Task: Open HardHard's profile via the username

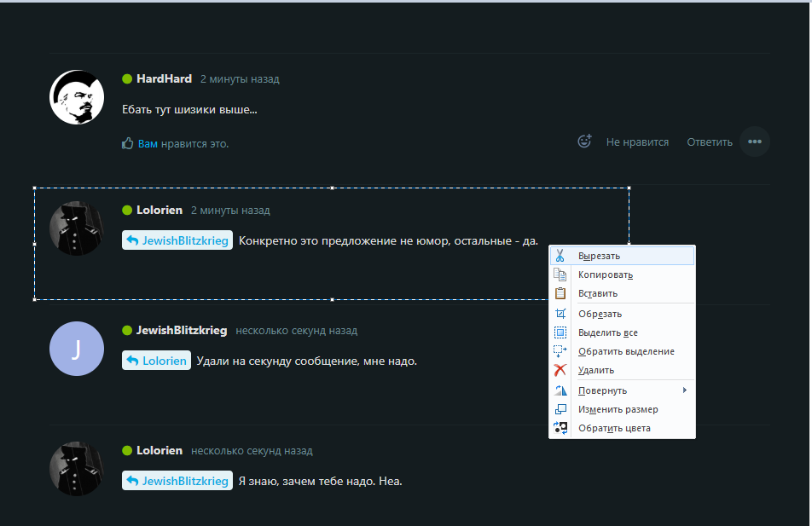Action: (x=164, y=78)
